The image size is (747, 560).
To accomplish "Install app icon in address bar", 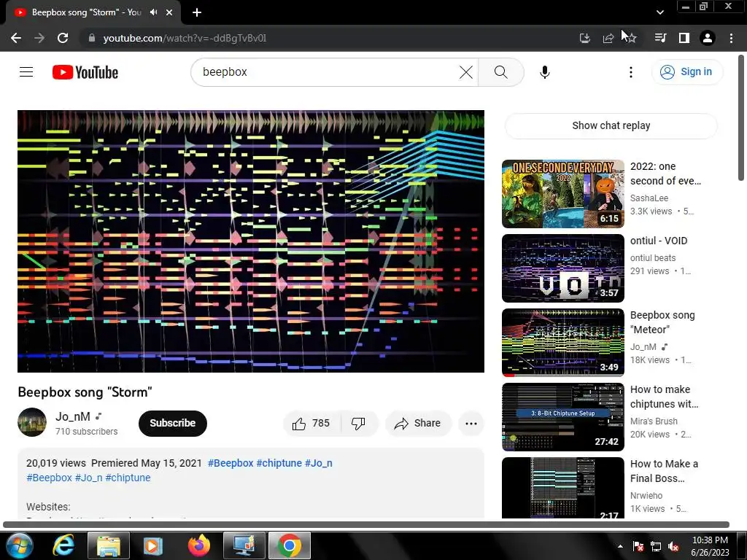I will point(584,38).
